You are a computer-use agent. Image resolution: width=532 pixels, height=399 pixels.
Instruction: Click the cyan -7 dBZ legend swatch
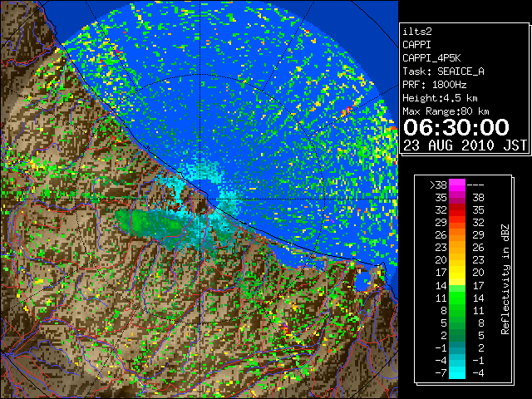[457, 372]
